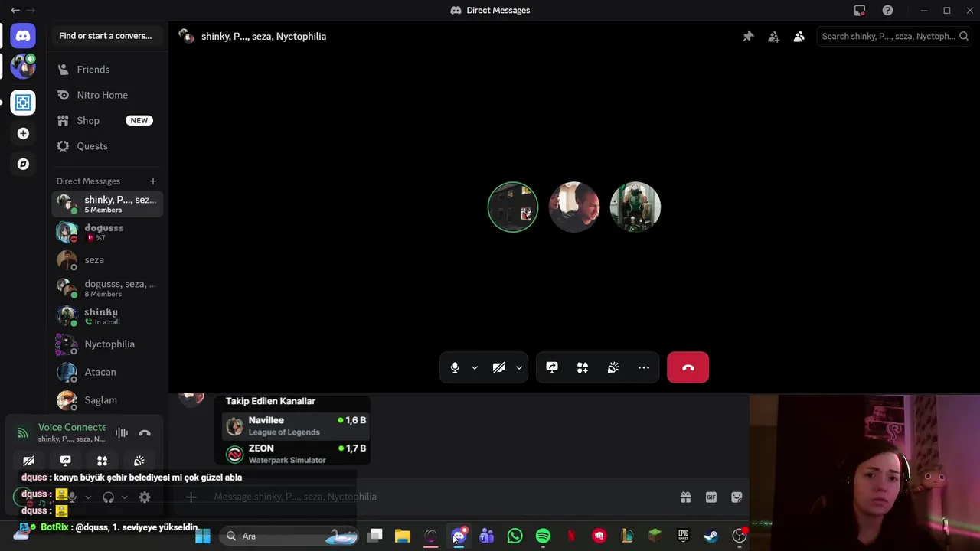The image size is (980, 551).
Task: Click the chat search field
Action: point(894,36)
